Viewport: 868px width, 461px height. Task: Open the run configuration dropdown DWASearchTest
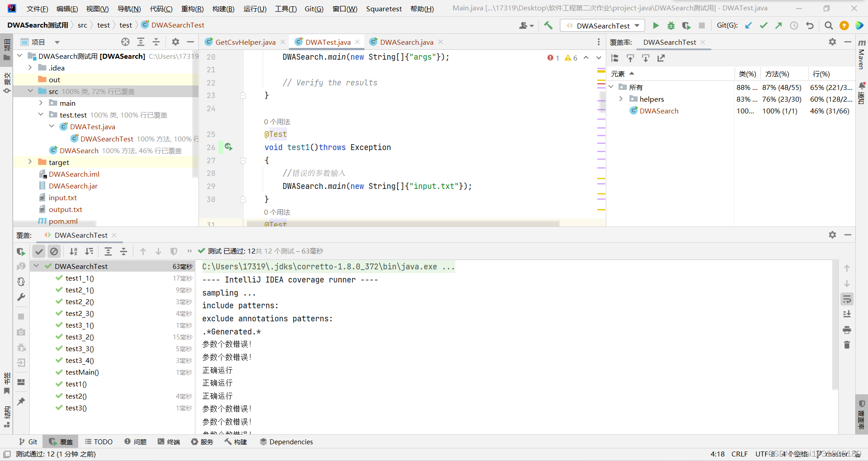[602, 26]
